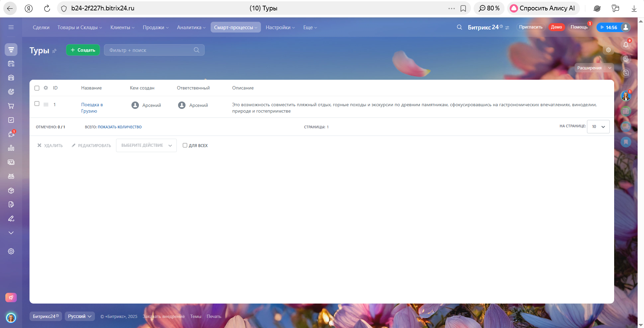Open the hamburger menu in the left sidebar

tap(11, 27)
